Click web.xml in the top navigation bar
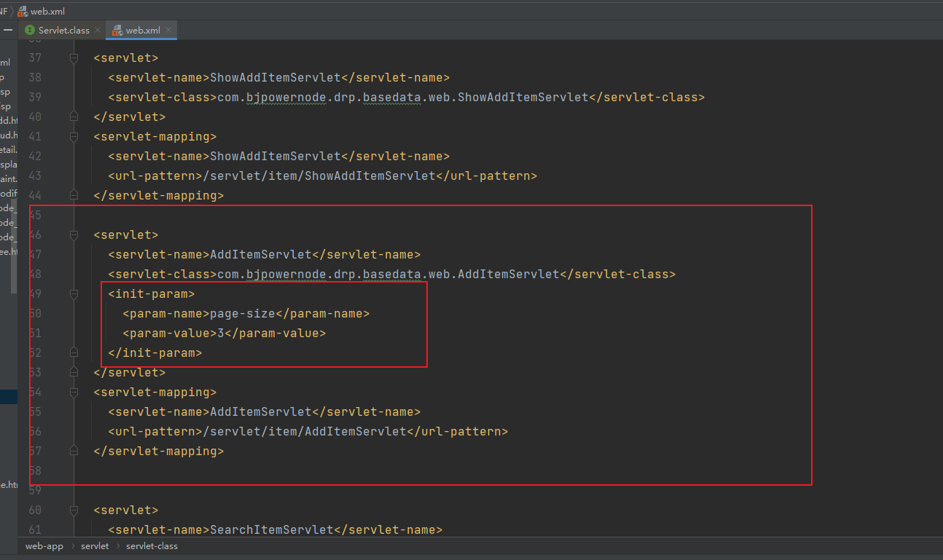The width and height of the screenshot is (943, 560). (47, 11)
